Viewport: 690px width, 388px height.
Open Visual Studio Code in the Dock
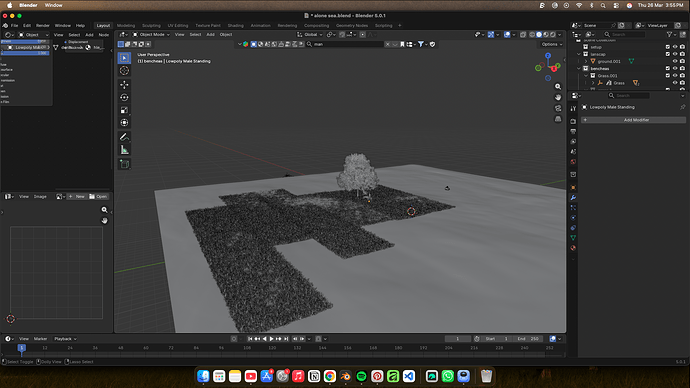point(409,376)
